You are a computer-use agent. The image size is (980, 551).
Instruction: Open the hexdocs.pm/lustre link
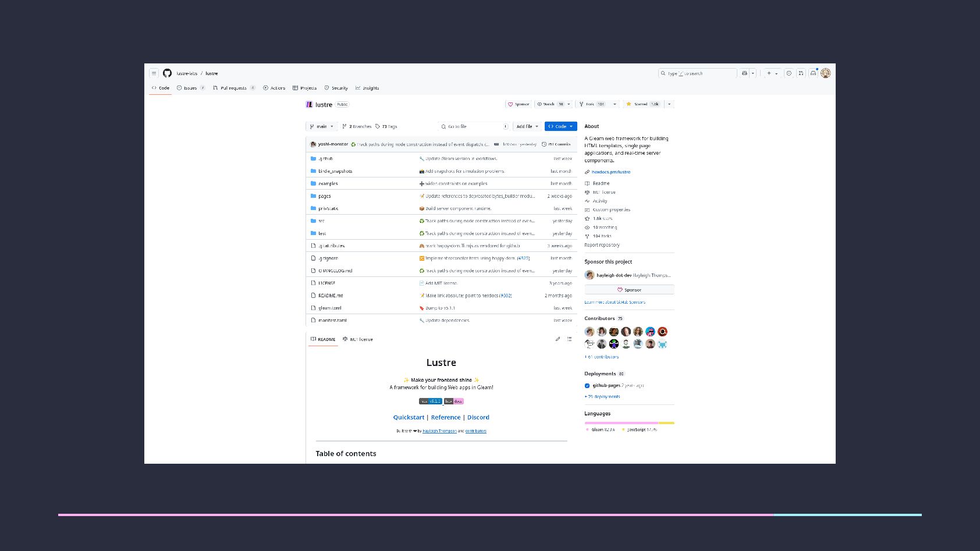[x=611, y=172]
